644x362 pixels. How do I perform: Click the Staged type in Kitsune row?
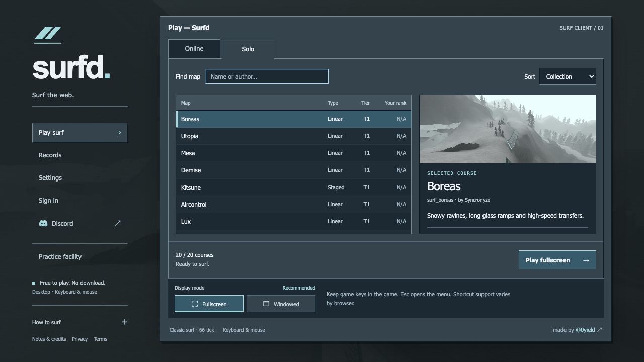tap(336, 187)
